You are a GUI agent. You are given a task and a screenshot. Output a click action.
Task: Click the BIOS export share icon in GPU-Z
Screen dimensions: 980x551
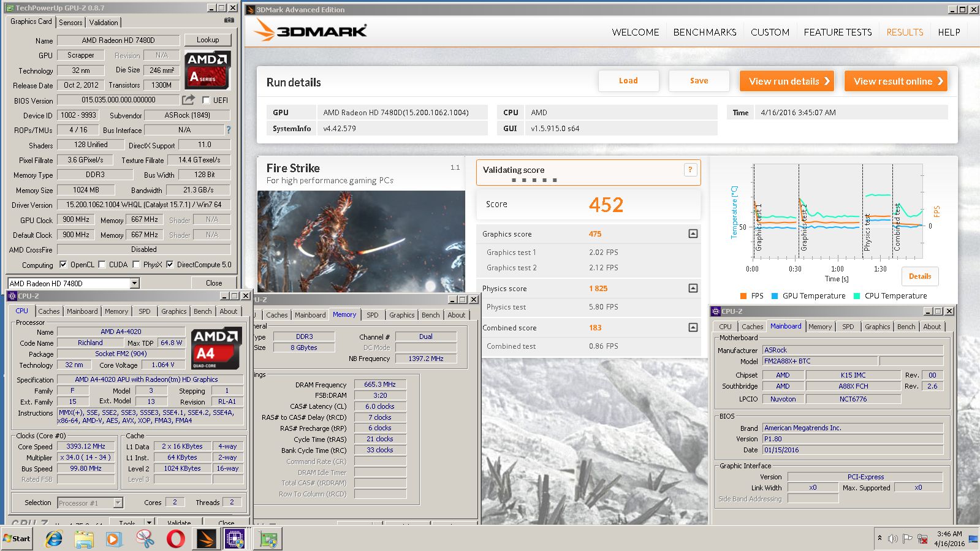click(x=189, y=99)
